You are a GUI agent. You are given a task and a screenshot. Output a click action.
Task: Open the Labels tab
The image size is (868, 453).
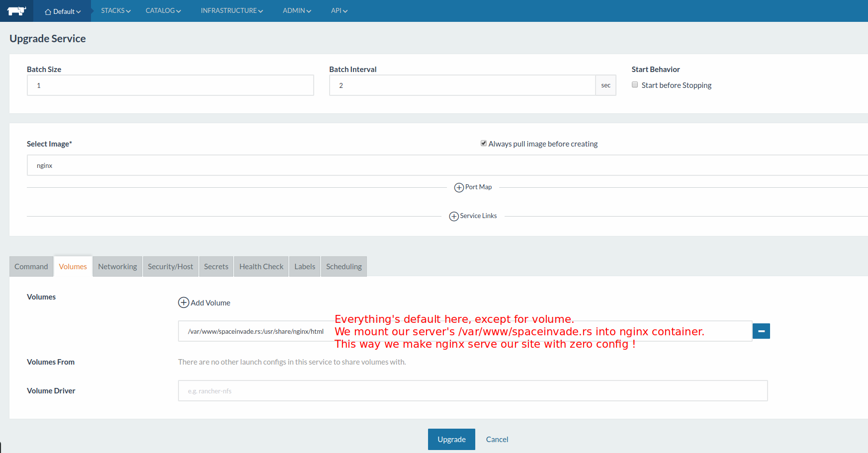click(305, 267)
